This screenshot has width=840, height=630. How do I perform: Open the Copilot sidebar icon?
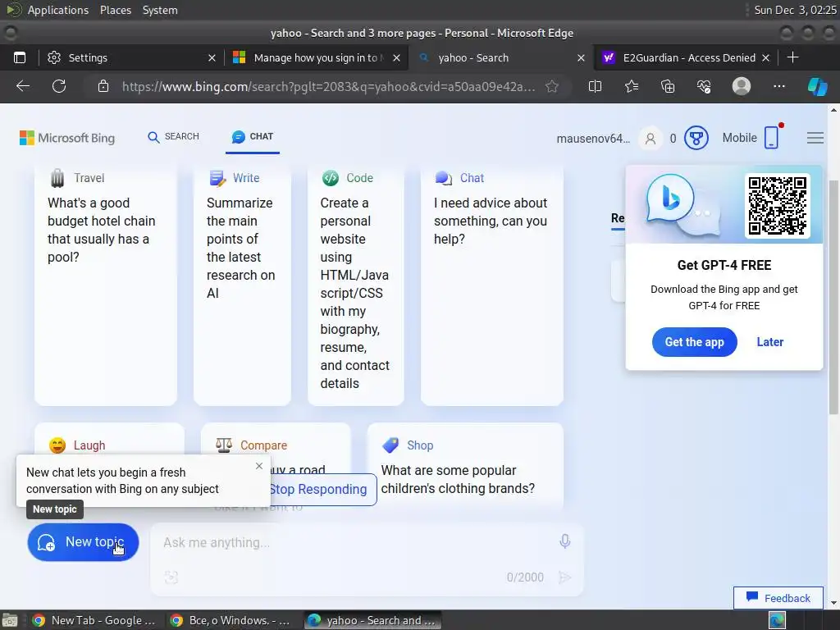tap(818, 86)
